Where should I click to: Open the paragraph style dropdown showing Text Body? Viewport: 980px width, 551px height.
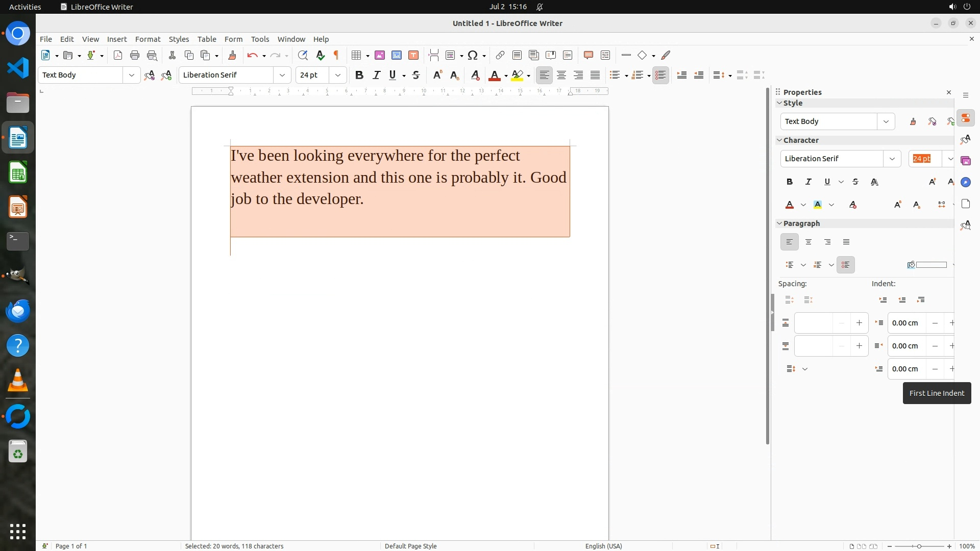click(x=131, y=75)
